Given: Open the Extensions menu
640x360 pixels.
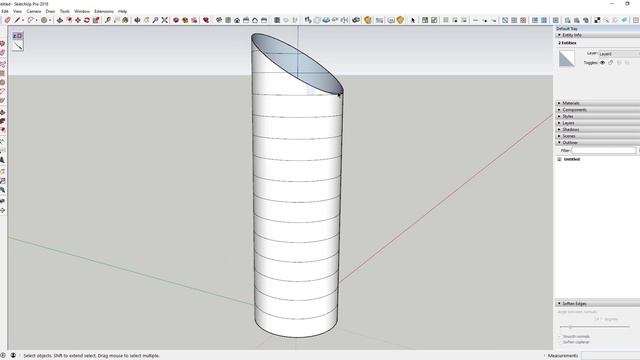Looking at the screenshot, I should 104,11.
